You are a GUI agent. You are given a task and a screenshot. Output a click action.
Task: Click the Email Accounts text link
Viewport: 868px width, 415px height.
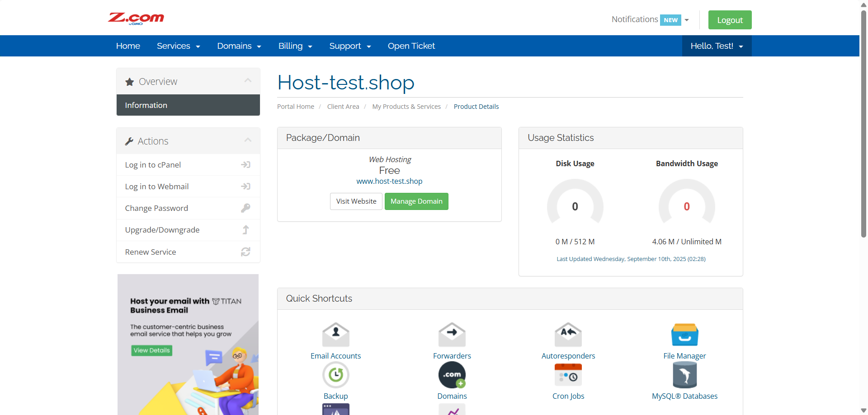(335, 356)
